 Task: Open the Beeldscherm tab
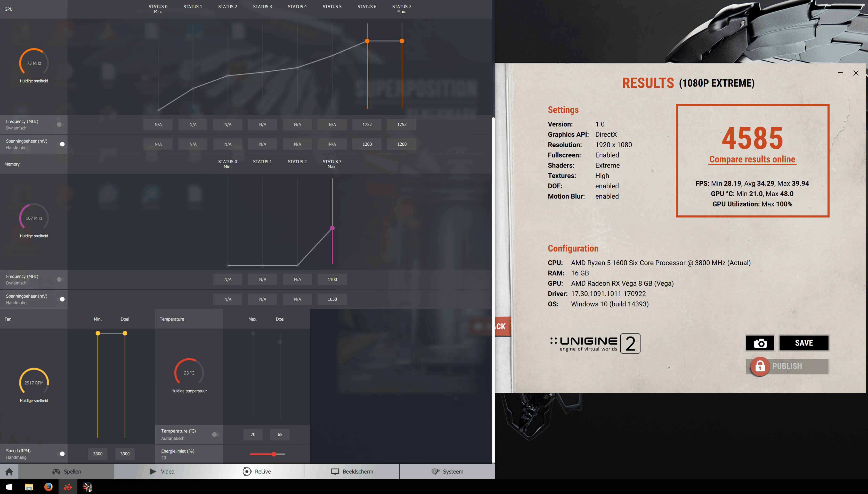tap(352, 472)
